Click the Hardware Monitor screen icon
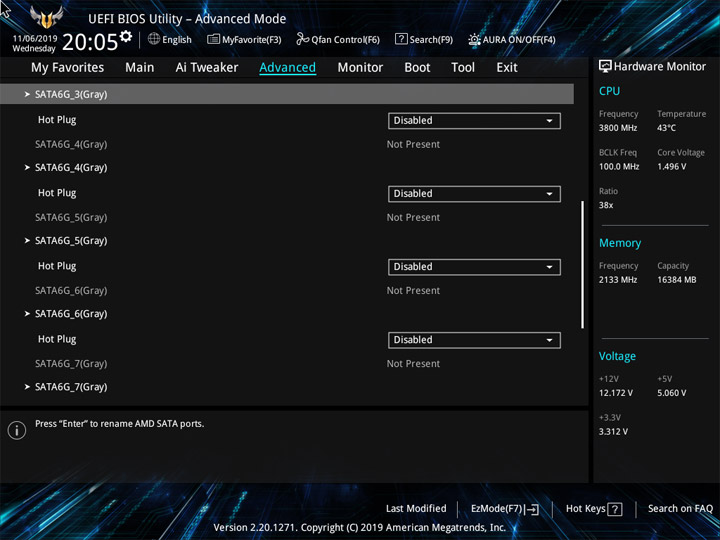The height and width of the screenshot is (540, 720). pos(605,66)
